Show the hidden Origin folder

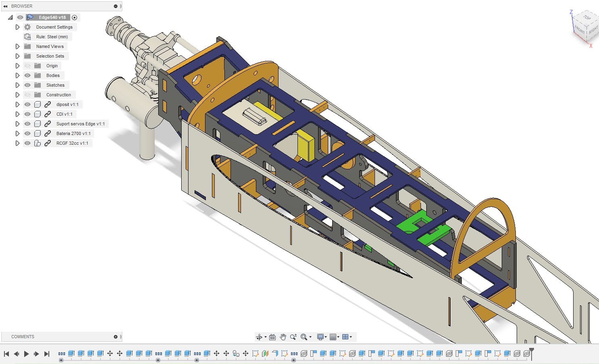pyautogui.click(x=27, y=66)
